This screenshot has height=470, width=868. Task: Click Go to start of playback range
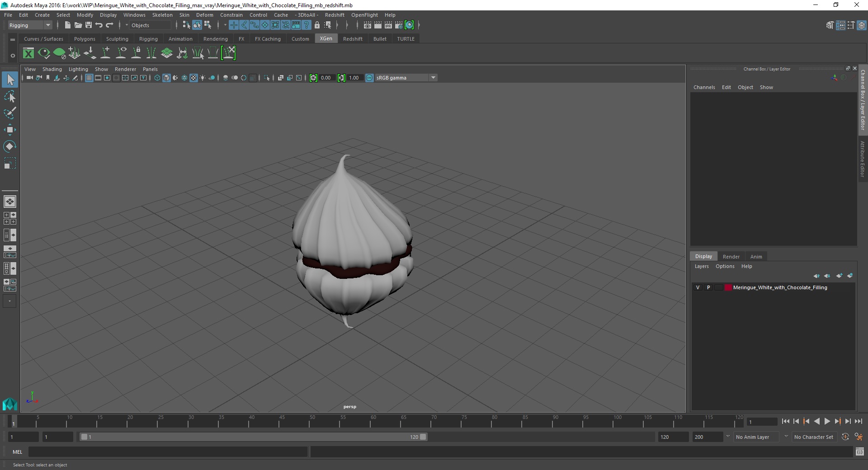point(786,421)
